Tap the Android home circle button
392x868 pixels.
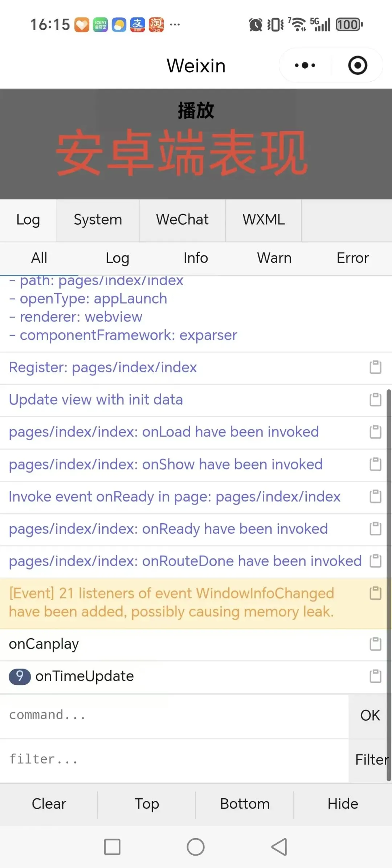(x=196, y=847)
